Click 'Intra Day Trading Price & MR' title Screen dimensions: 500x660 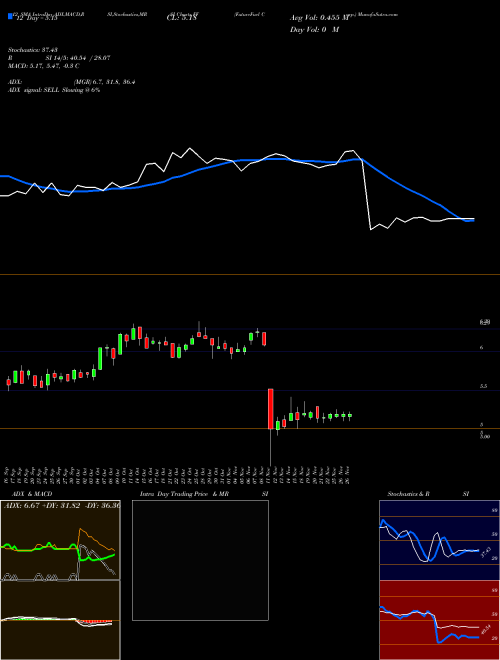point(184,494)
